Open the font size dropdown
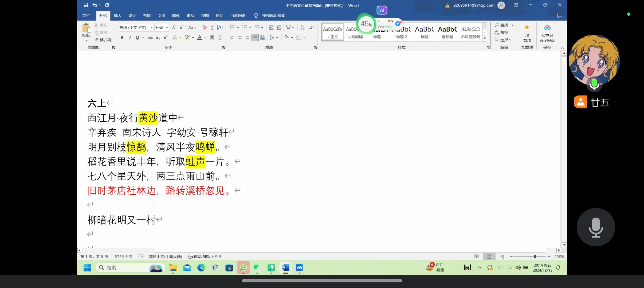 click(x=167, y=27)
